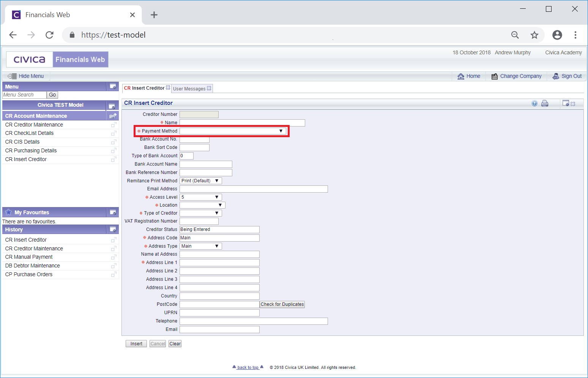Click new window icon for CP Purchase Orders
588x378 pixels.
[x=114, y=275]
